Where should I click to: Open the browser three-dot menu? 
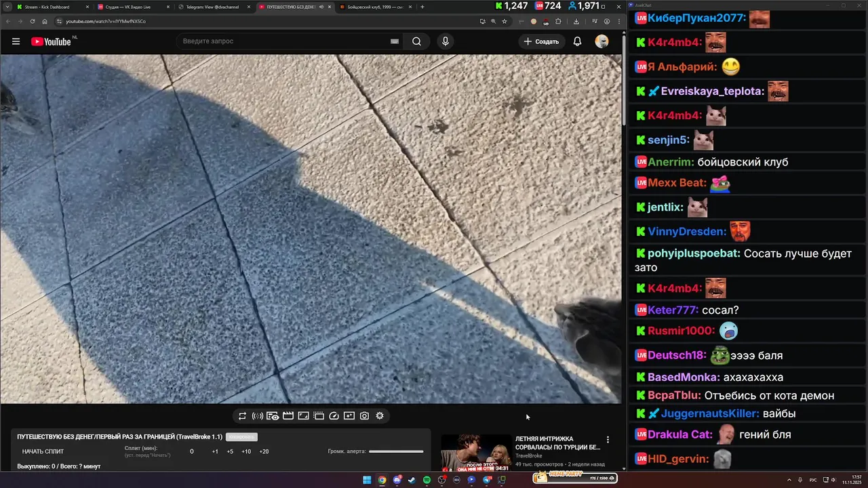tap(618, 21)
